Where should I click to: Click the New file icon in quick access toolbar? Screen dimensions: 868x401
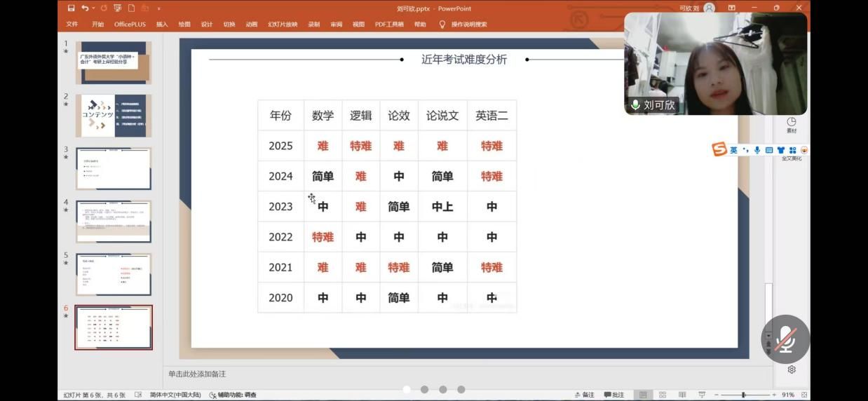pos(131,8)
